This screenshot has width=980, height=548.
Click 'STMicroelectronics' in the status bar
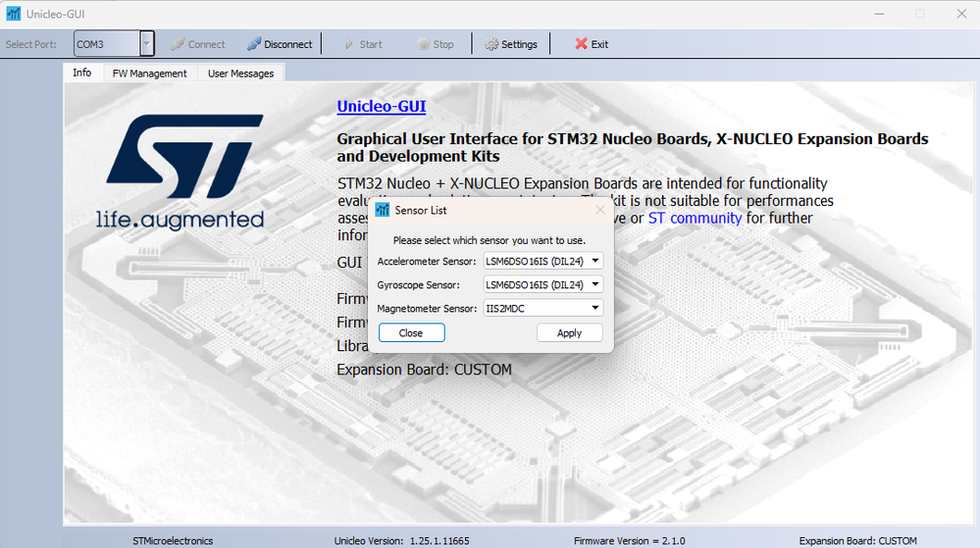click(173, 540)
